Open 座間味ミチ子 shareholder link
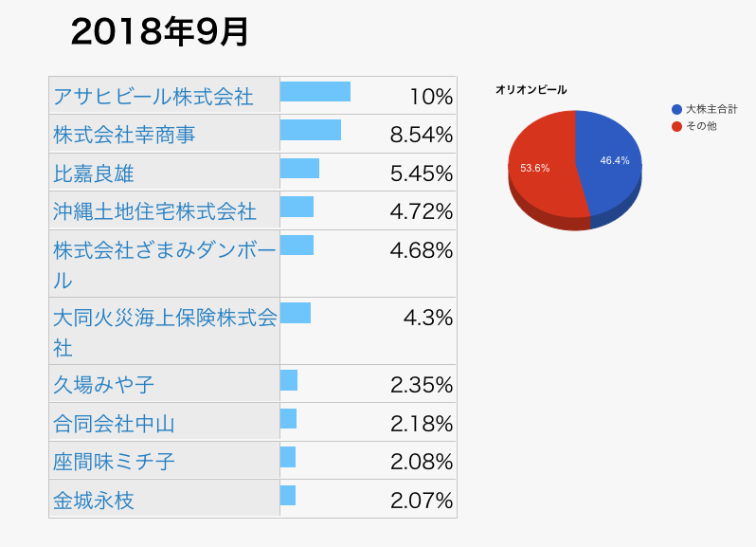 pos(114,462)
